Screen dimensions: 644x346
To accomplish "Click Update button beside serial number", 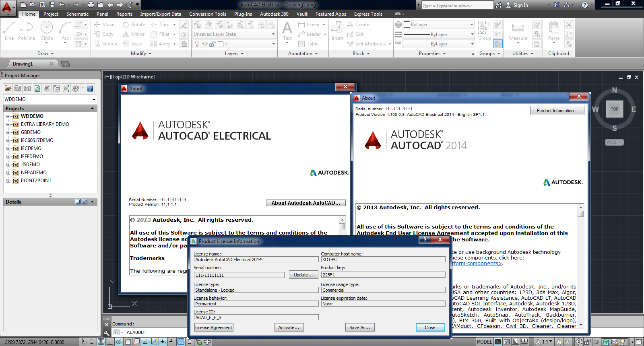I will point(303,275).
